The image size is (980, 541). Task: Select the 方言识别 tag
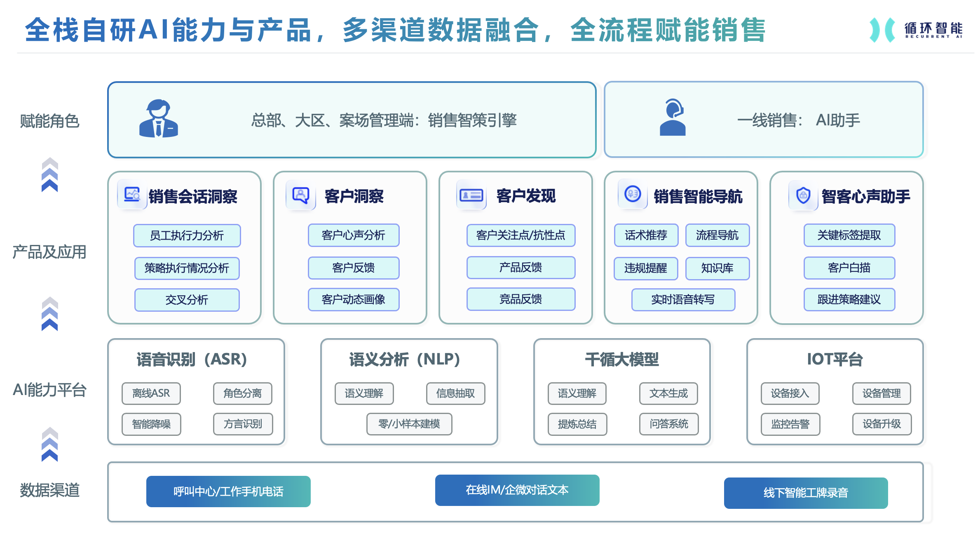coord(243,424)
